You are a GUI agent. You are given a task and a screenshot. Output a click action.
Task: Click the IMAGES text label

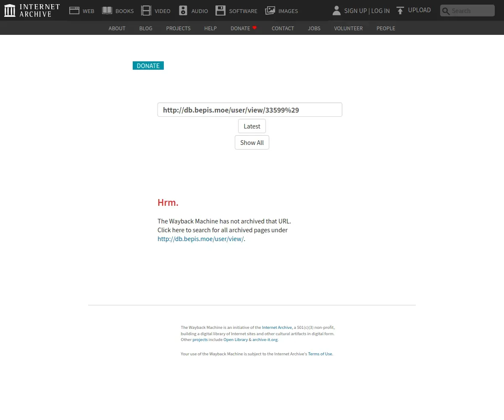[x=288, y=11]
